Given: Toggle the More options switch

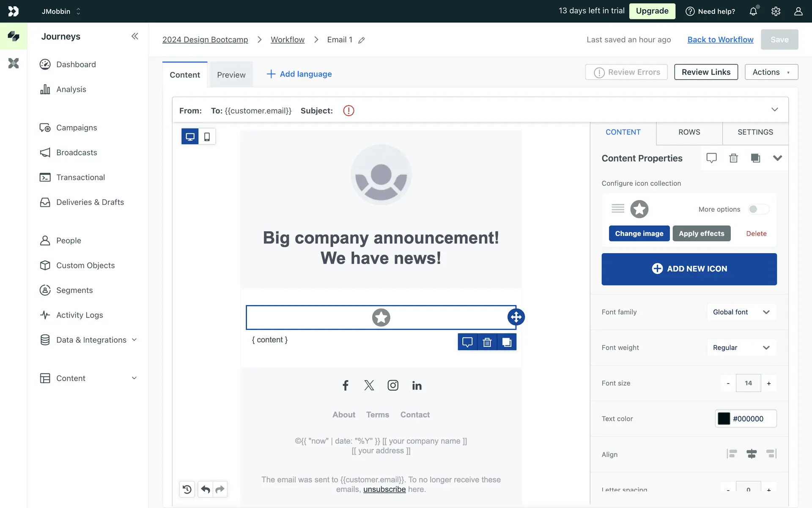Looking at the screenshot, I should coord(758,209).
